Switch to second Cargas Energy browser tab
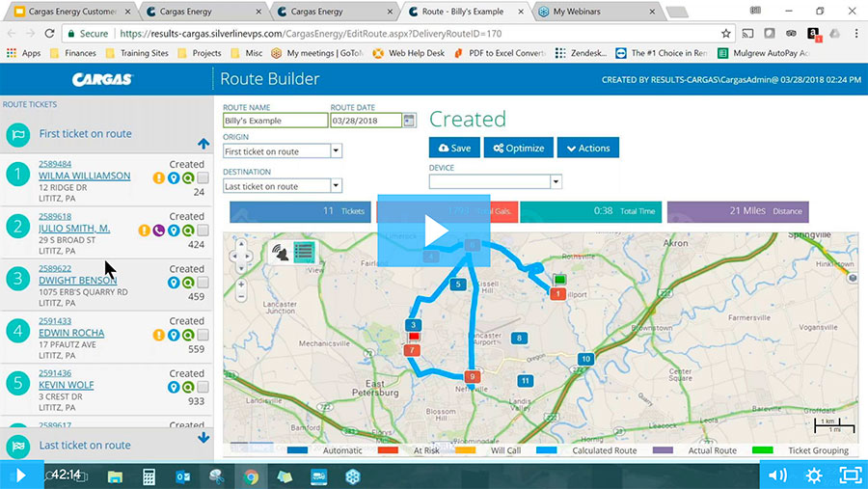The width and height of the screenshot is (868, 489). 203,11
